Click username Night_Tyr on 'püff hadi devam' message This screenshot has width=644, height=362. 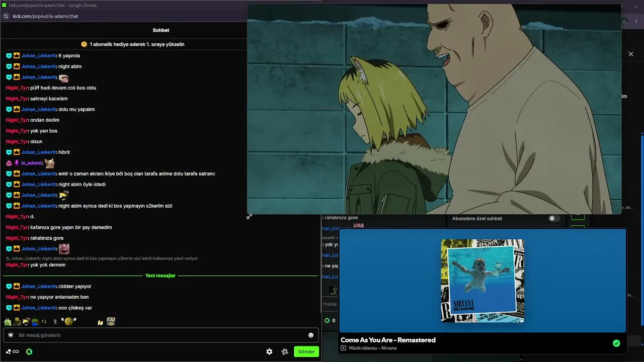[17, 88]
